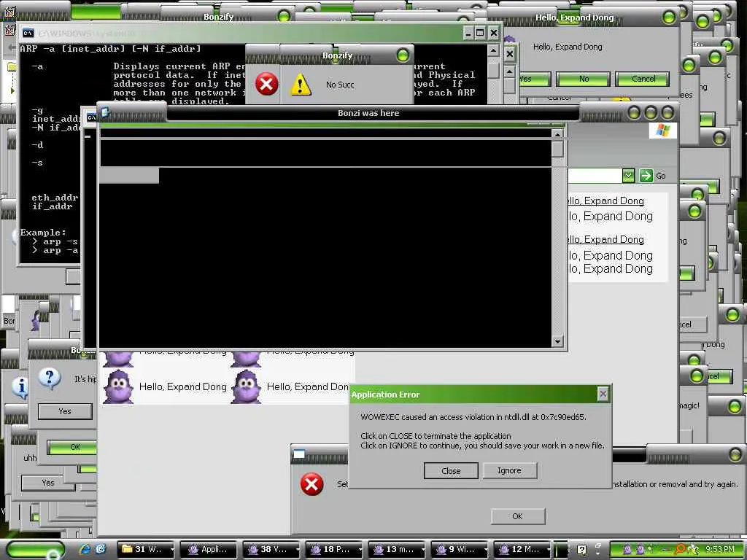
Task: Click the 9:53 PM clock
Action: (x=720, y=549)
